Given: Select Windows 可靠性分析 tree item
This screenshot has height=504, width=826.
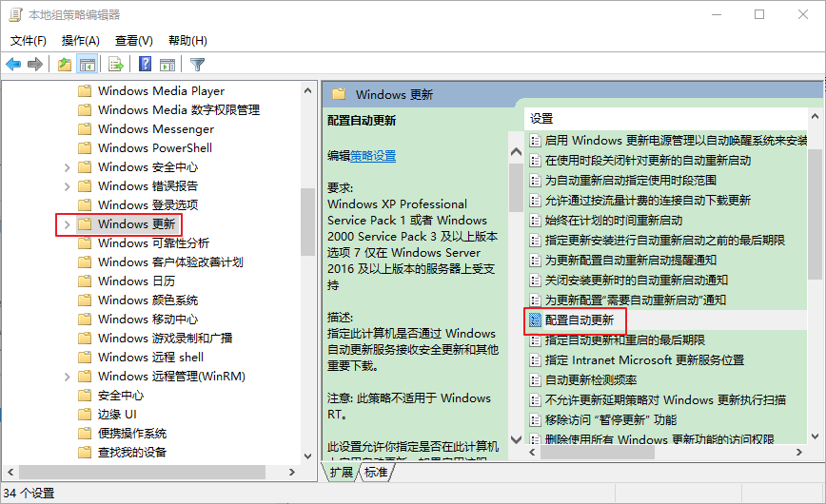Looking at the screenshot, I should 153,243.
